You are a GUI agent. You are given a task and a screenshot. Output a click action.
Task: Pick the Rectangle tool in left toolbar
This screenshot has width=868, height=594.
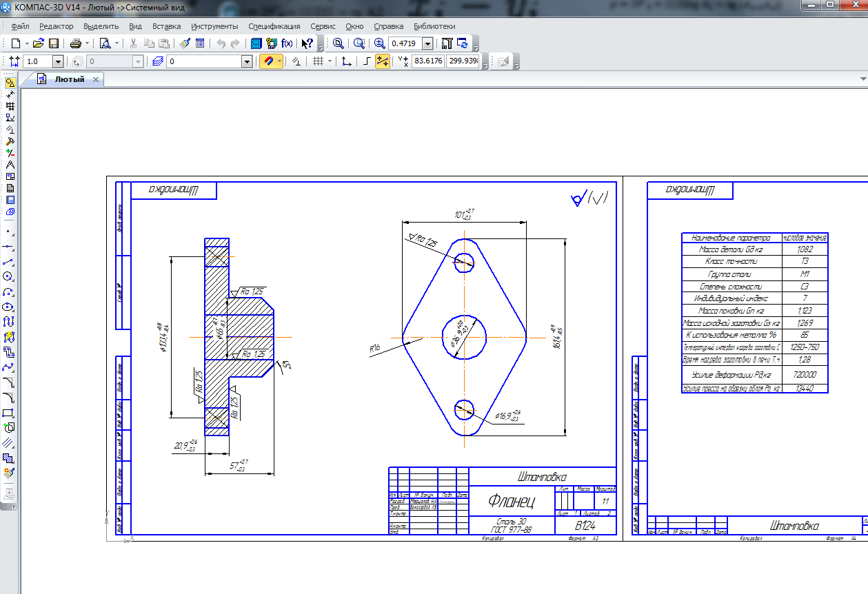point(9,413)
